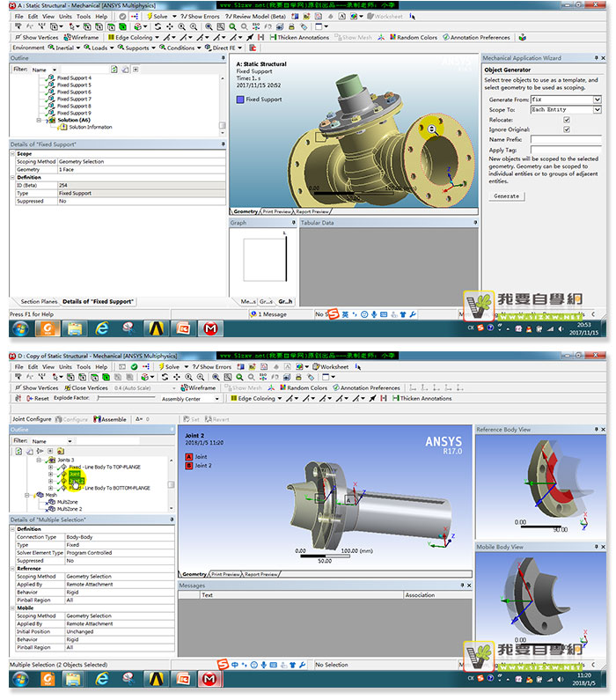Toggle Wireframe in window D toolbar
This screenshot has height=700, width=616.
[198, 388]
